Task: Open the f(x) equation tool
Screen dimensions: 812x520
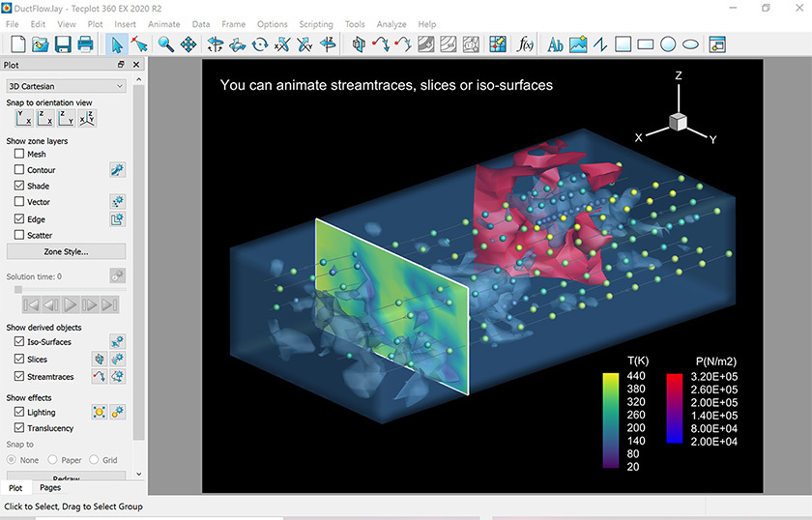Action: click(526, 43)
